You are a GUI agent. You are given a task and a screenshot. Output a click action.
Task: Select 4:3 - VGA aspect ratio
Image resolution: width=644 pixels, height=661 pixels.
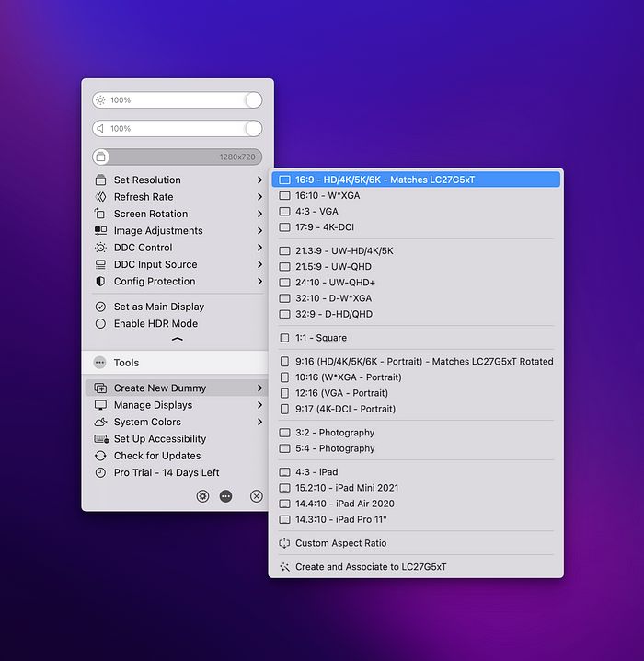tap(416, 211)
